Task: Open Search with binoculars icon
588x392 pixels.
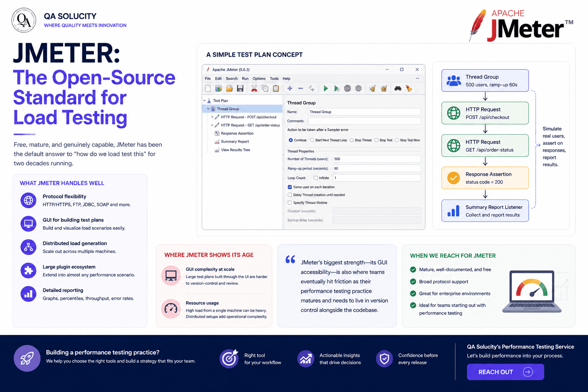Action: pyautogui.click(x=398, y=88)
